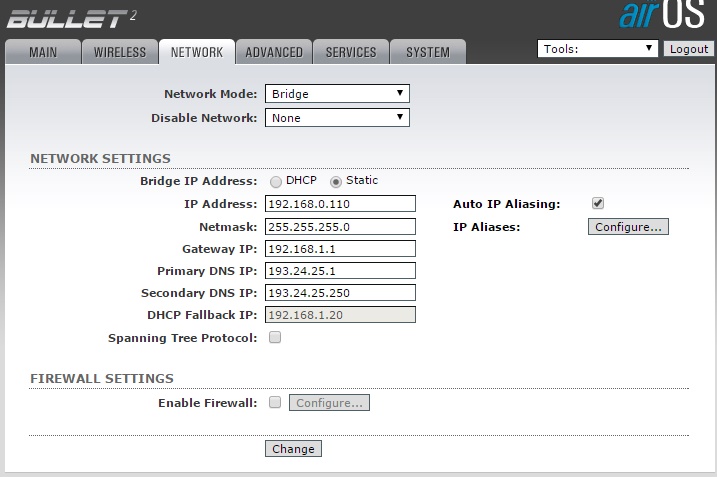Screen dimensions: 717x477
Task: Open the Tools dropdown menu
Action: pyautogui.click(x=597, y=49)
